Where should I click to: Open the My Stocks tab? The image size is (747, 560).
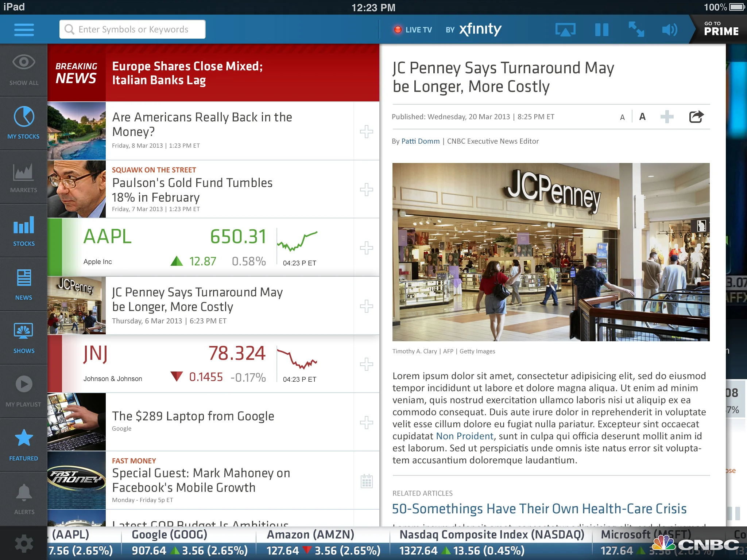(x=24, y=124)
